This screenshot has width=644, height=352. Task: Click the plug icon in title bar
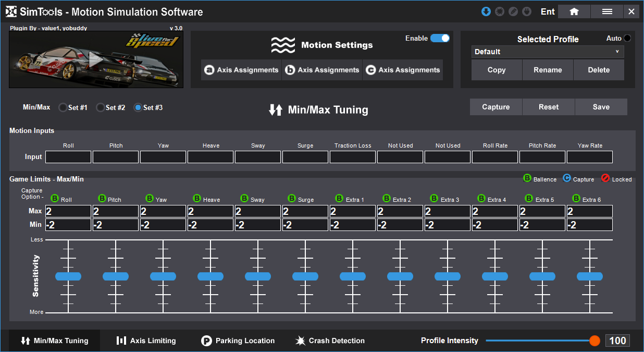[527, 11]
